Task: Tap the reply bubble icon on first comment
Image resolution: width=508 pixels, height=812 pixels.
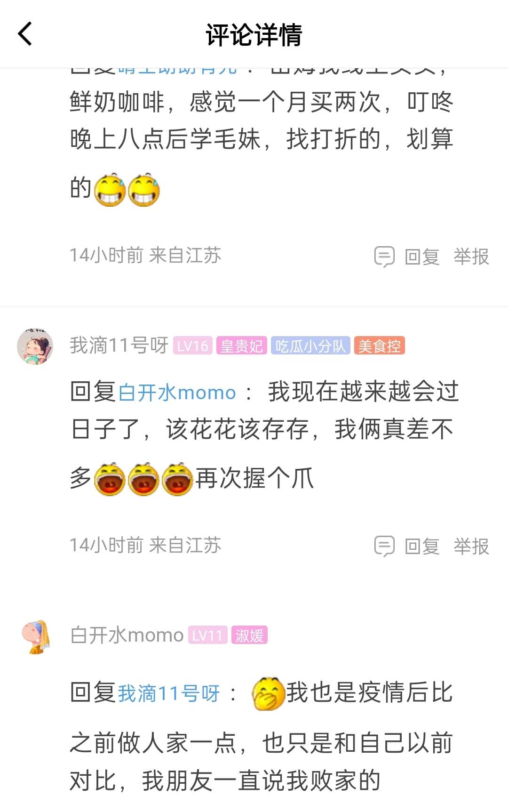Action: pos(384,257)
